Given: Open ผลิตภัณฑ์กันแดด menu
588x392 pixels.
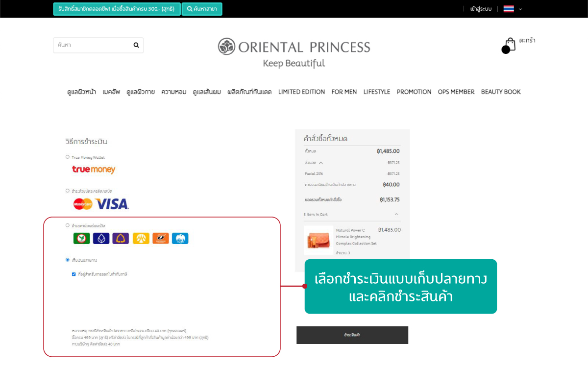Looking at the screenshot, I should [249, 92].
